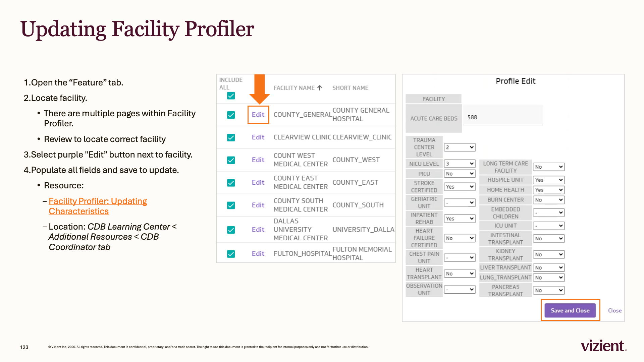Open the NICU Level dropdown
Image resolution: width=644 pixels, height=362 pixels.
tap(460, 164)
